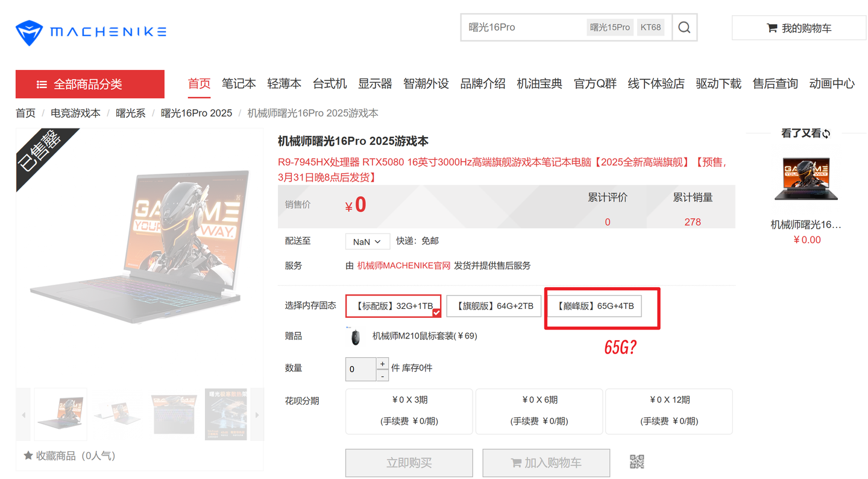The height and width of the screenshot is (479, 868).
Task: Click the gift text 机械师M210鼠标套装(¥69)
Action: (x=424, y=336)
